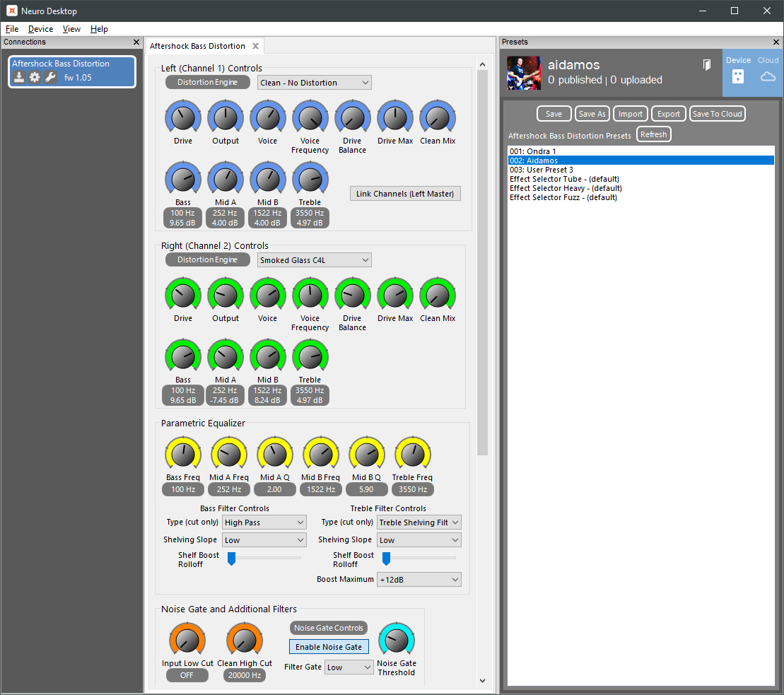Click Left channel Mid A knob
Viewport: 784px width, 695px height.
pyautogui.click(x=226, y=180)
